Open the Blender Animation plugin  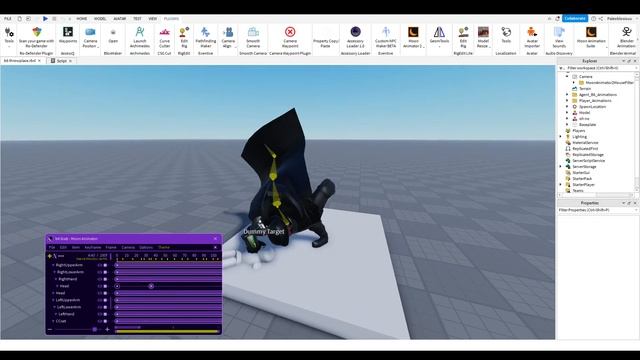pos(627,37)
